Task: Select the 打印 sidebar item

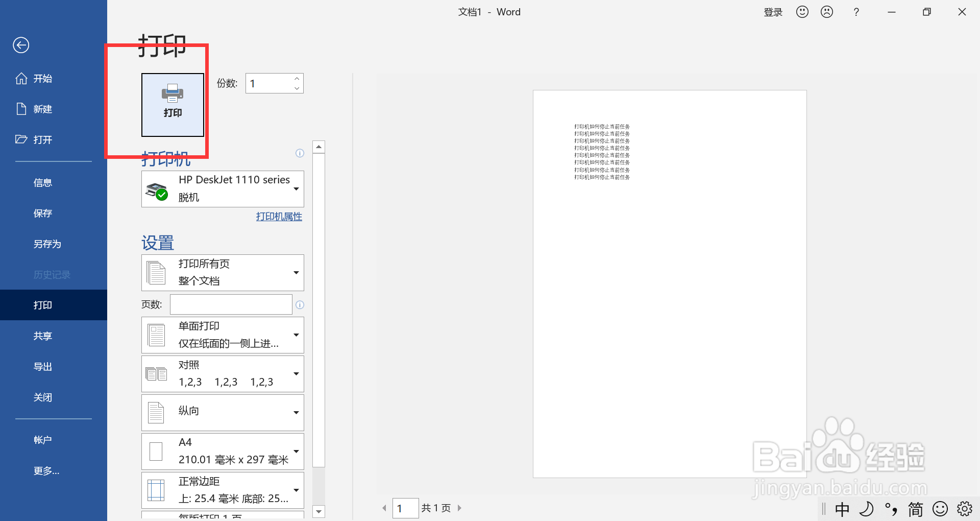Action: (54, 305)
